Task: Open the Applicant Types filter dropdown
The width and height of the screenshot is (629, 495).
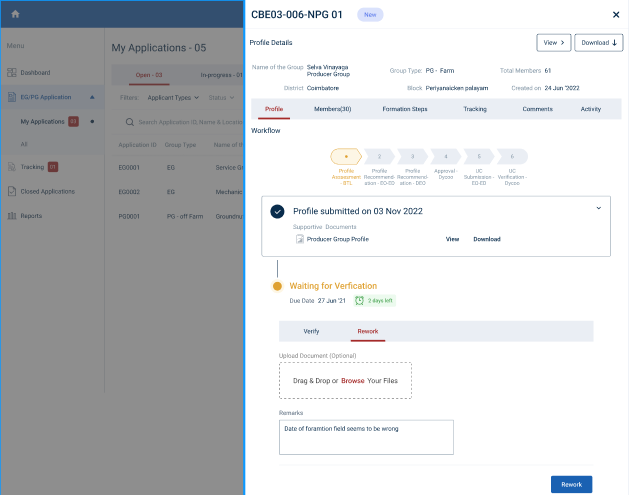Action: 175,98
